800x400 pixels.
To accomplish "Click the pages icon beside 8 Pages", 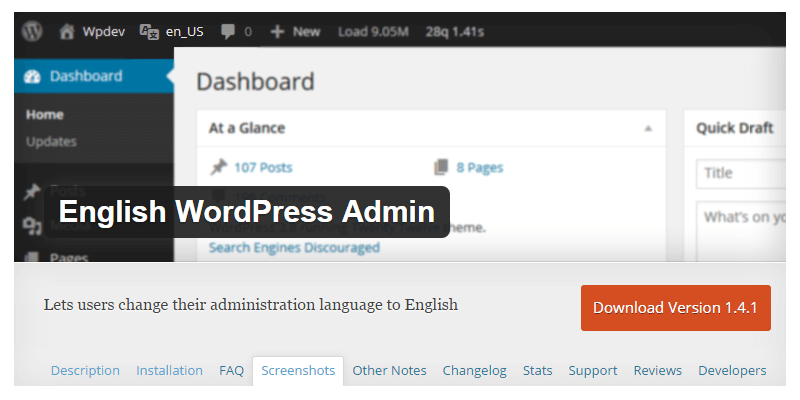I will click(441, 167).
